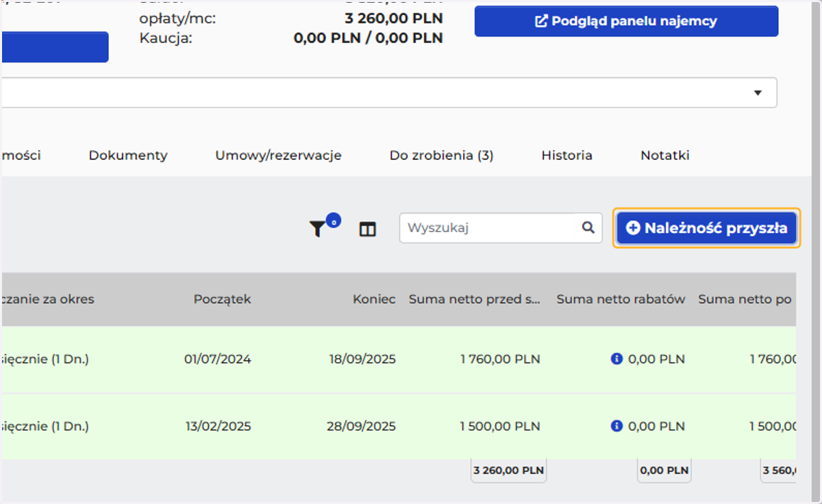
Task: Switch to the Dokumenty tab
Action: (x=128, y=155)
